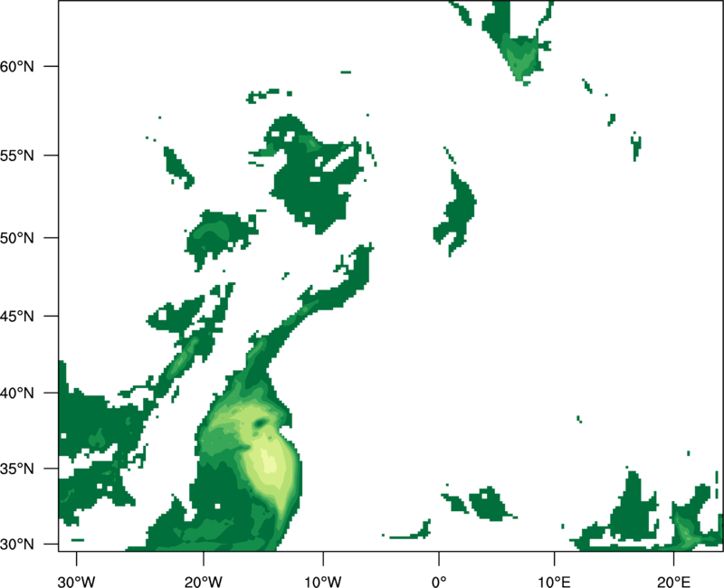Image resolution: width=724 pixels, height=588 pixels.
Task: Click the 45°N latitude label
Action: pyautogui.click(x=17, y=317)
